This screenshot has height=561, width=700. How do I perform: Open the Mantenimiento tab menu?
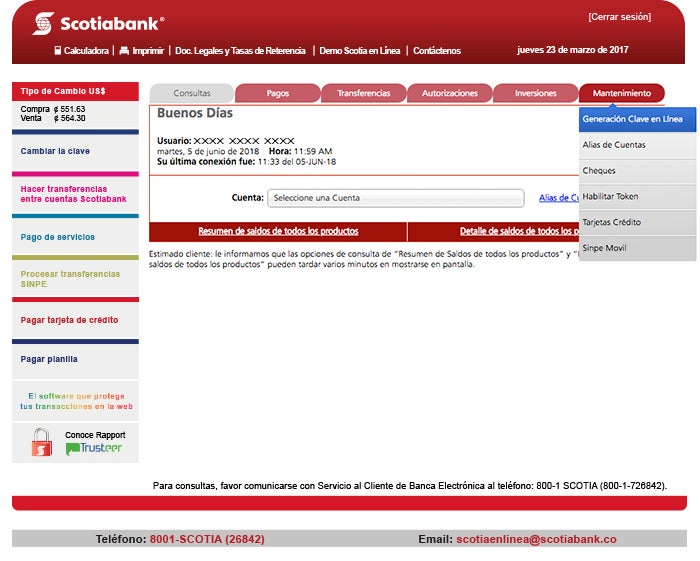coord(621,93)
